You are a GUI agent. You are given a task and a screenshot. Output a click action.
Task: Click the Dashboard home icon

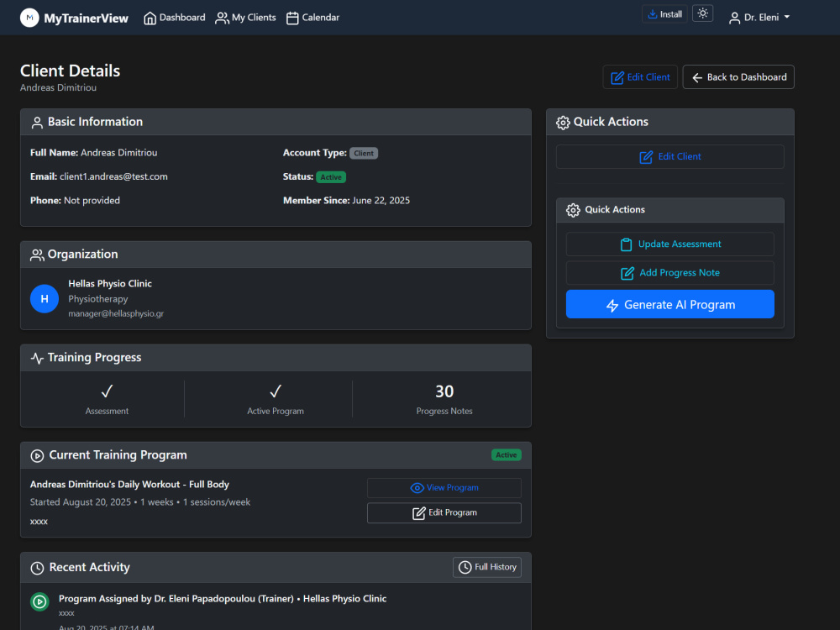pyautogui.click(x=150, y=18)
